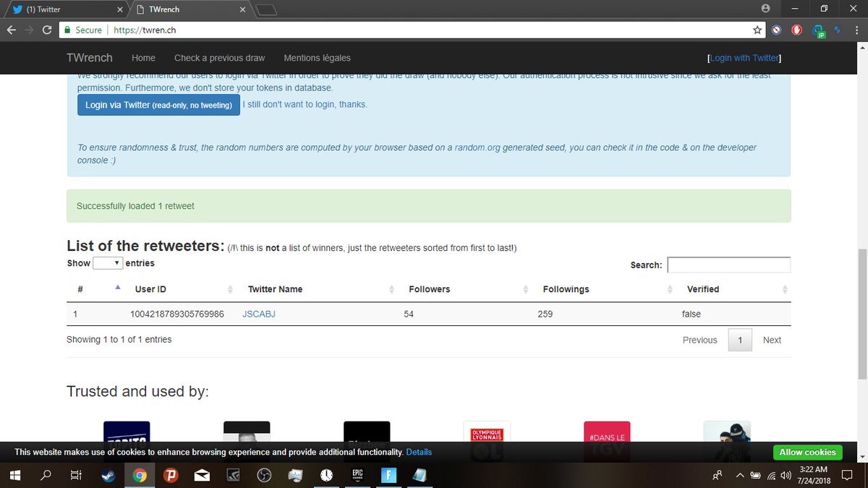Open the cookie Details link
The height and width of the screenshot is (488, 868).
[x=419, y=452]
